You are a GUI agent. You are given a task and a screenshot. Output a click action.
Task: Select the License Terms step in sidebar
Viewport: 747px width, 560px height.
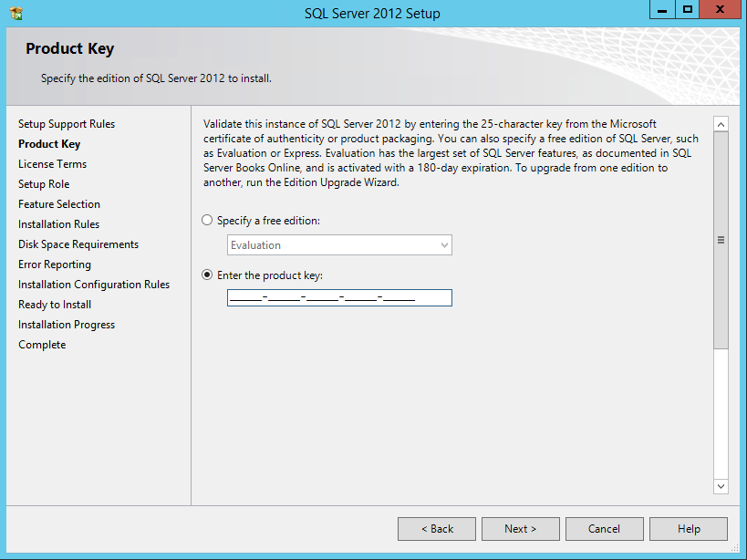coord(52,164)
